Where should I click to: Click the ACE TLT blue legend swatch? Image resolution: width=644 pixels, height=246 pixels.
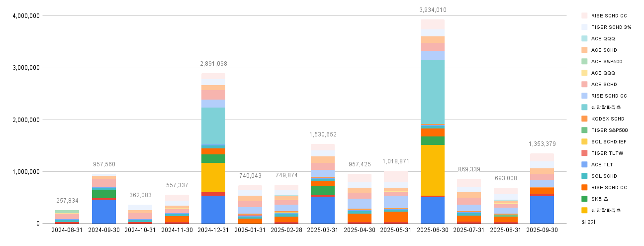click(x=584, y=165)
